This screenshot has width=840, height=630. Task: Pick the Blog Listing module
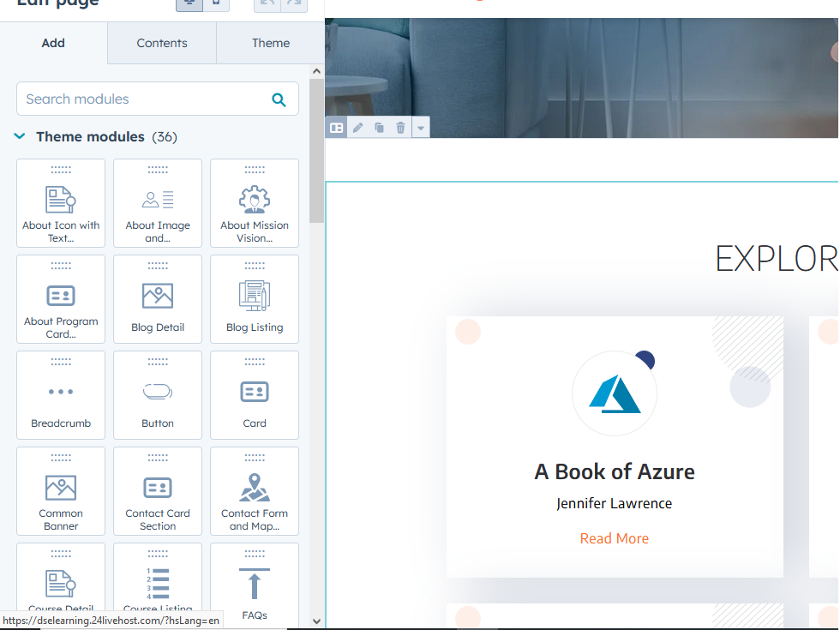pos(255,300)
